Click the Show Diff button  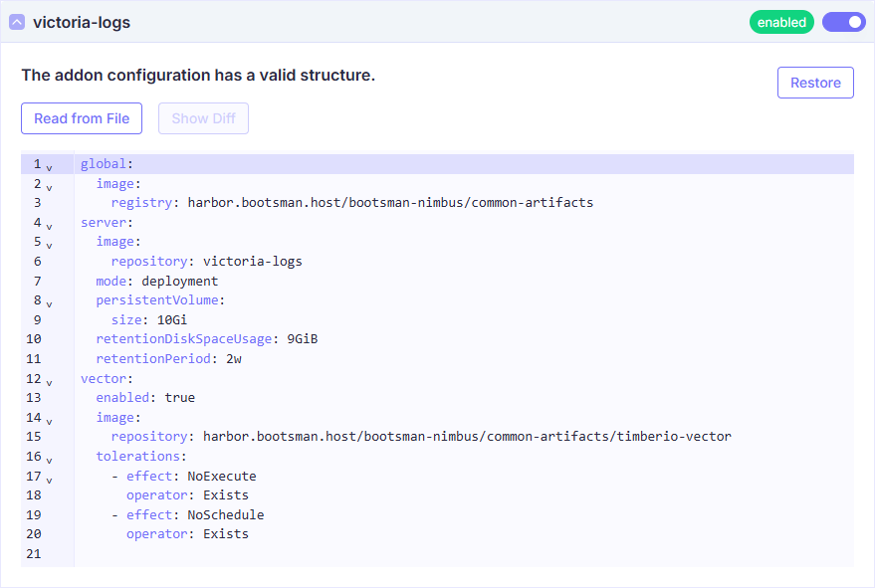203,118
